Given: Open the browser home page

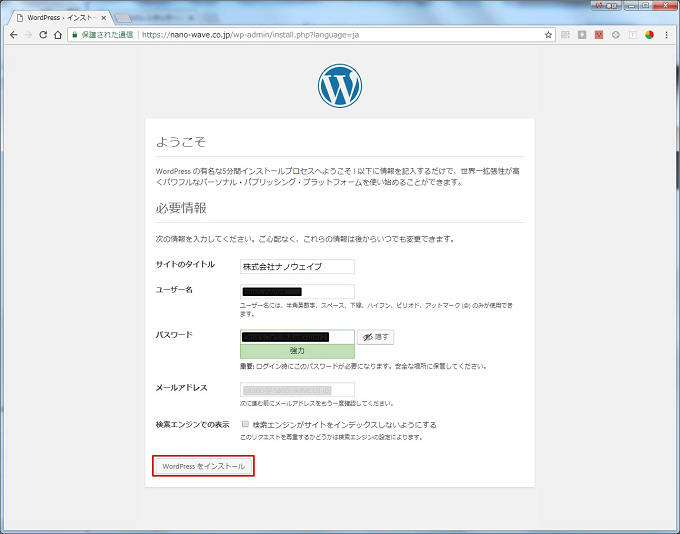Looking at the screenshot, I should pos(58,35).
